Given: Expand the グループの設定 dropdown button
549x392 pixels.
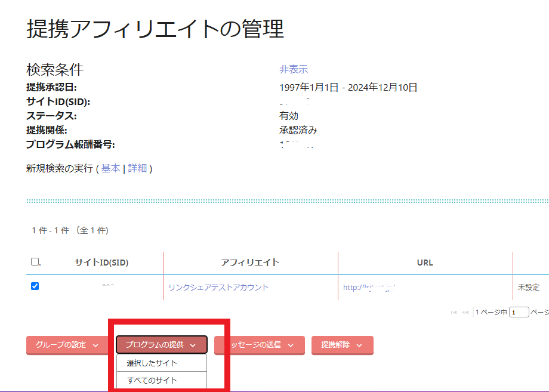Looking at the screenshot, I should (66, 345).
